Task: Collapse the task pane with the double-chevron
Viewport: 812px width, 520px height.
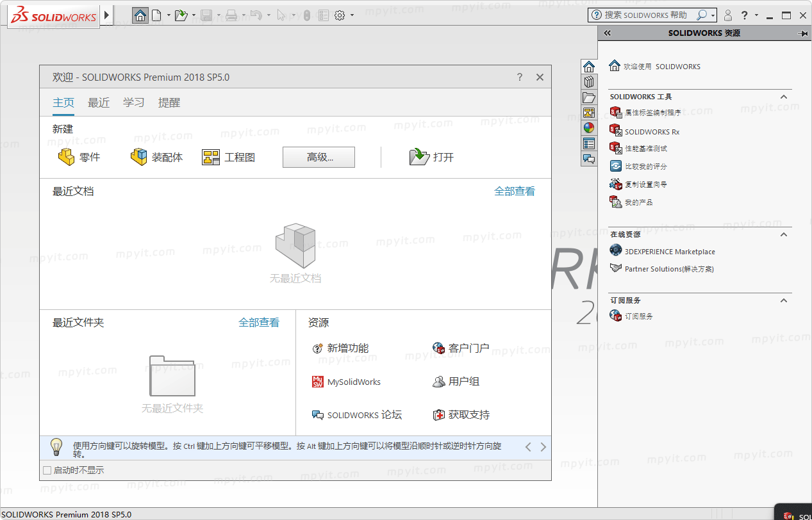Action: tap(608, 33)
